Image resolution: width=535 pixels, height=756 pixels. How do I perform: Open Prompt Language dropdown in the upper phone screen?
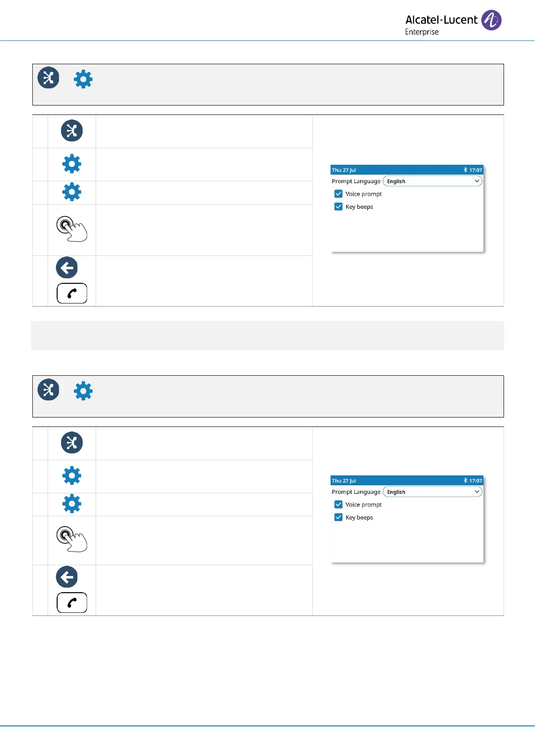[x=432, y=181]
